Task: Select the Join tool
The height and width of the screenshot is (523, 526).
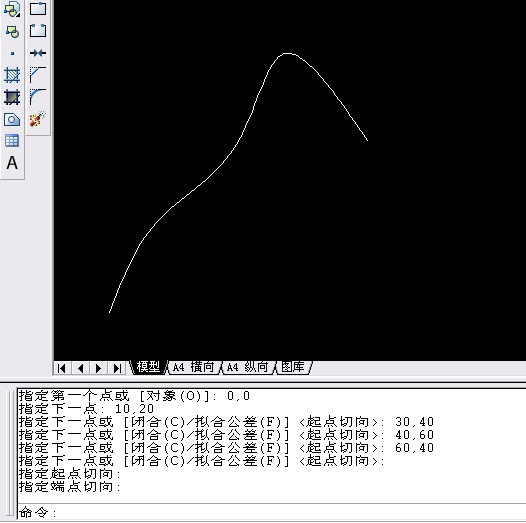Action: coord(38,53)
